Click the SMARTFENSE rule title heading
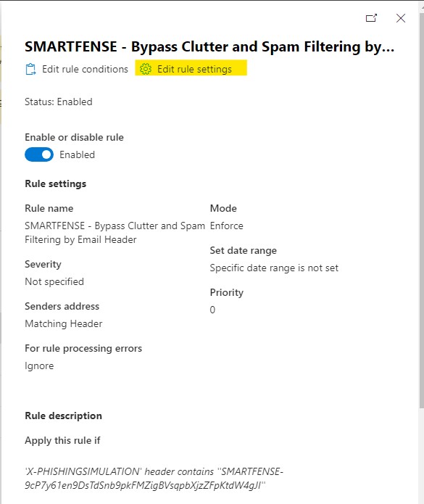 coord(209,46)
